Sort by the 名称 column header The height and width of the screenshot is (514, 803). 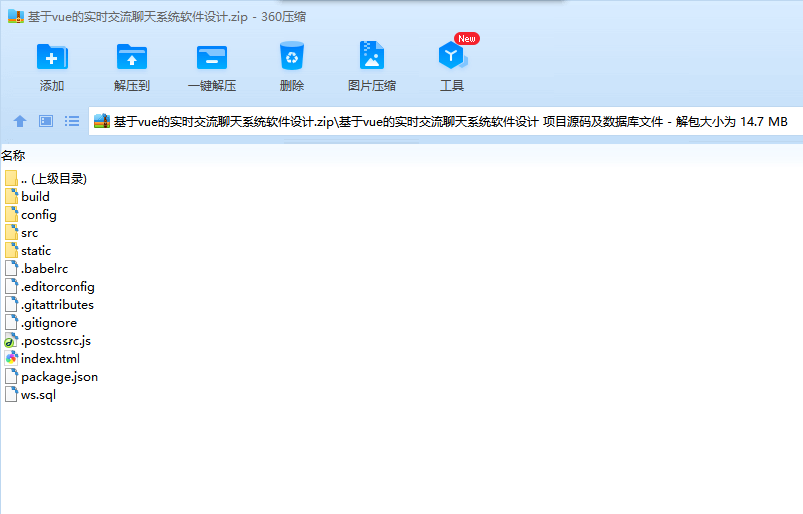point(13,155)
